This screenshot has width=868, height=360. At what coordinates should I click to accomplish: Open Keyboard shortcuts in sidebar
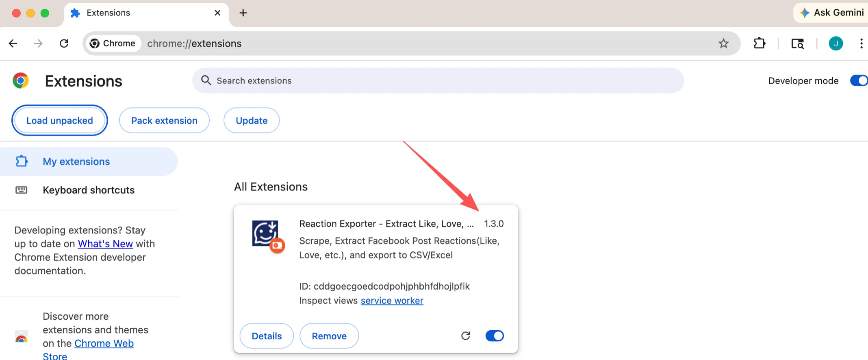(x=89, y=190)
